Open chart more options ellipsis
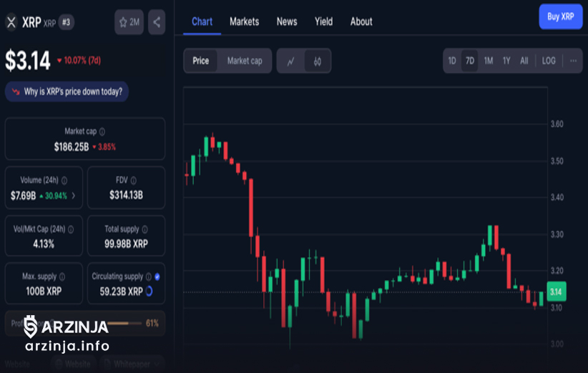This screenshot has width=588, height=373. [574, 61]
